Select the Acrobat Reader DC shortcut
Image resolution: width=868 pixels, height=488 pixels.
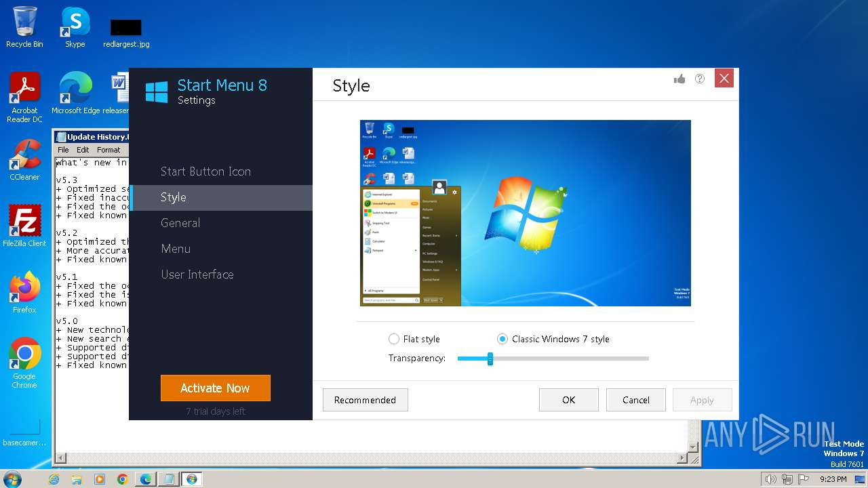point(24,98)
